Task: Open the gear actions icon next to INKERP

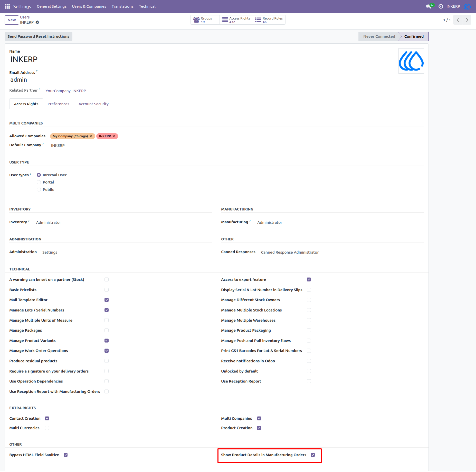Action: coord(37,22)
